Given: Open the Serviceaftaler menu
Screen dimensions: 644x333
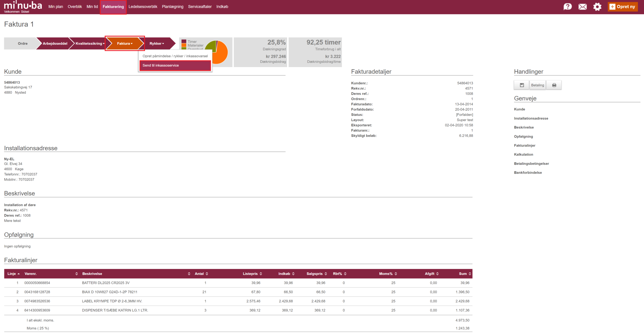Looking at the screenshot, I should [x=200, y=7].
